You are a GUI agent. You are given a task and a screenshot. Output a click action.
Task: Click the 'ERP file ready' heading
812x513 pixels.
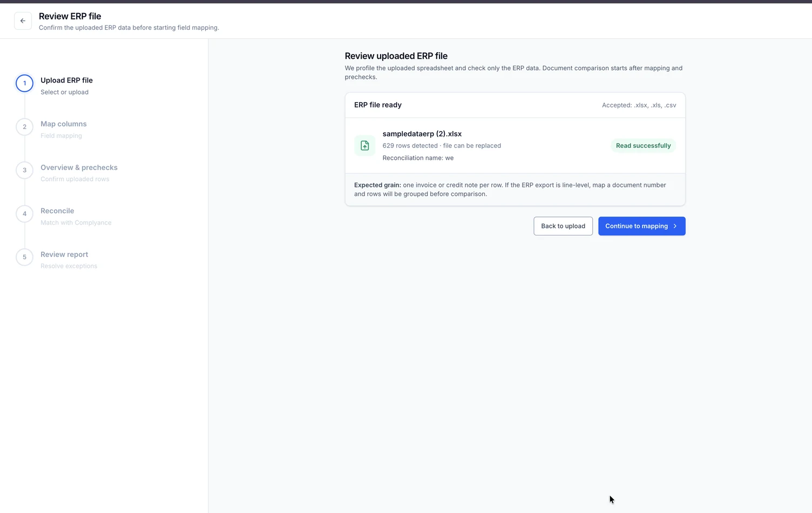click(378, 105)
